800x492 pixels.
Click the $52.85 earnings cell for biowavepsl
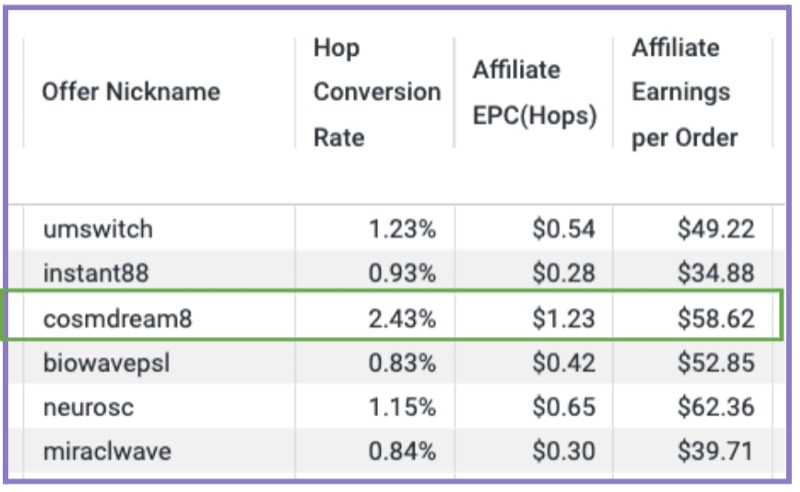716,363
